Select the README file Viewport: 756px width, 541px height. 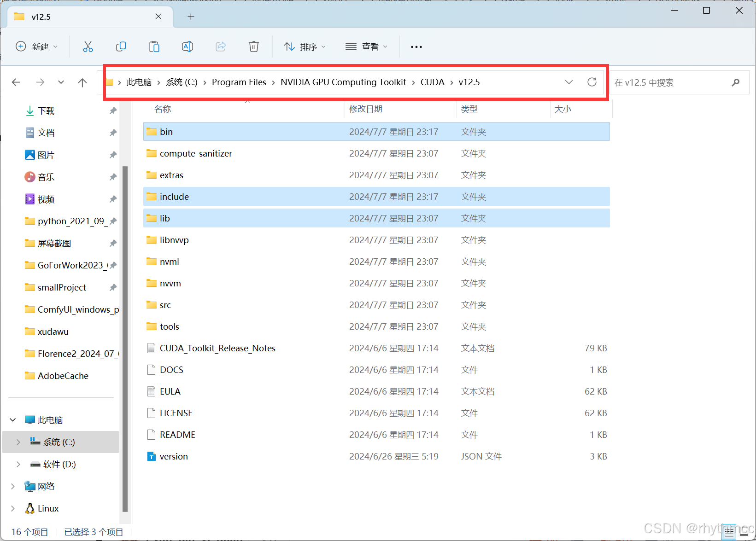click(376, 435)
